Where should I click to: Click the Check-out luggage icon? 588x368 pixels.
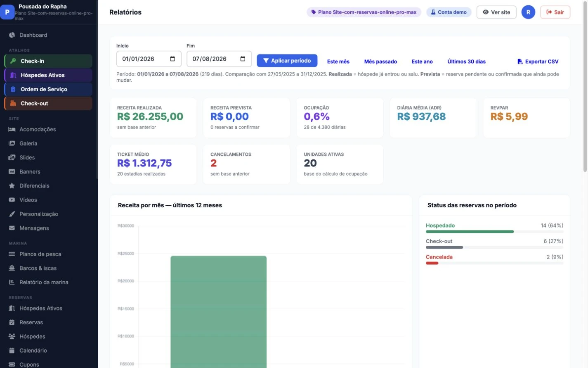click(13, 103)
